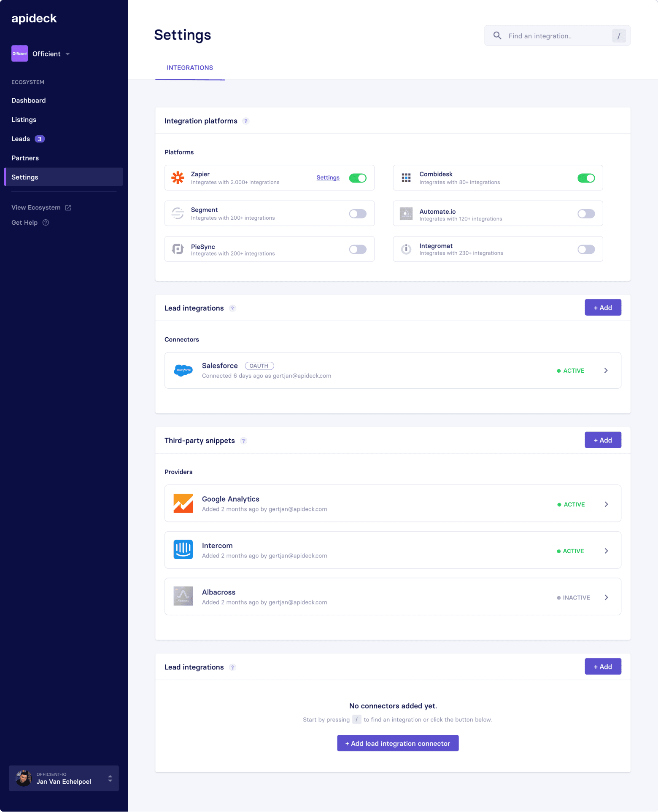Focus the Find an integration field
Viewport: 658px width, 812px height.
click(x=557, y=36)
